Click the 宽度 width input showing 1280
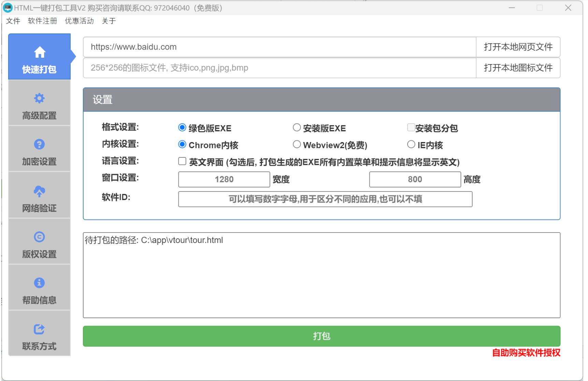 point(224,179)
